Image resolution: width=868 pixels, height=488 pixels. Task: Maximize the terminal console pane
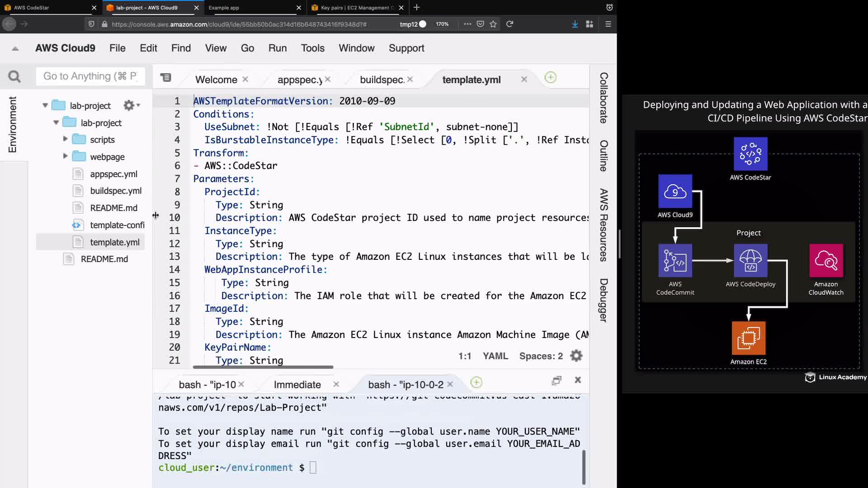(557, 380)
